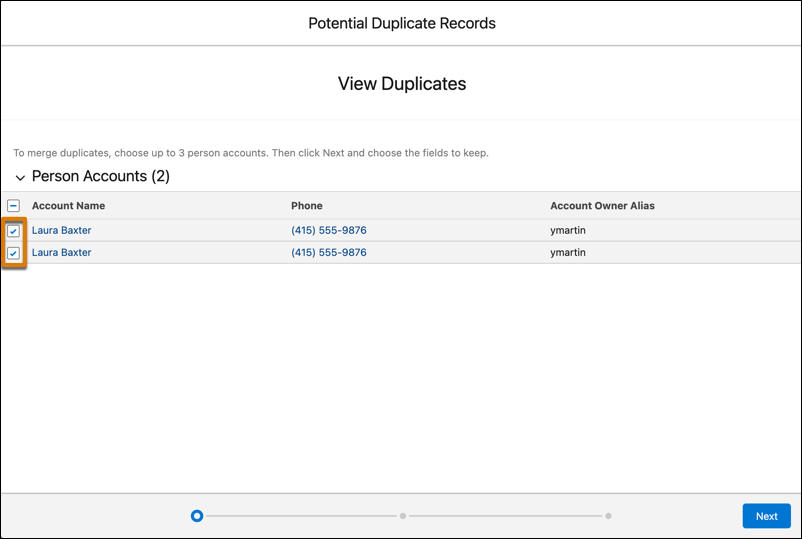Uncheck the first Laura Baxter row checkbox
The image size is (802, 539).
point(14,231)
